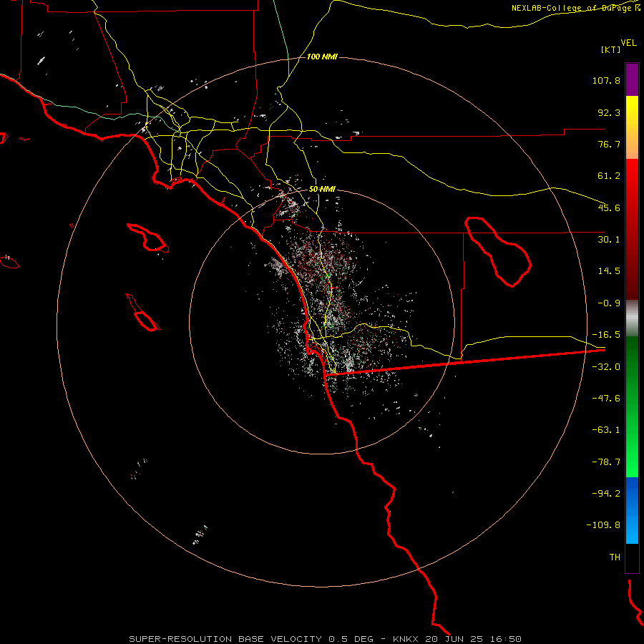The image size is (644, 644).
Task: Click the 100 NMI range ring label
Action: click(322, 57)
